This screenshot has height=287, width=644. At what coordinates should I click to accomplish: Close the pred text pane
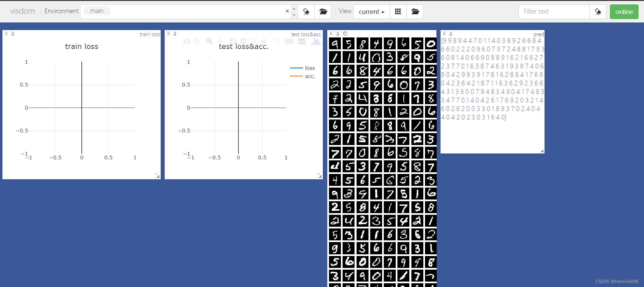coord(444,34)
